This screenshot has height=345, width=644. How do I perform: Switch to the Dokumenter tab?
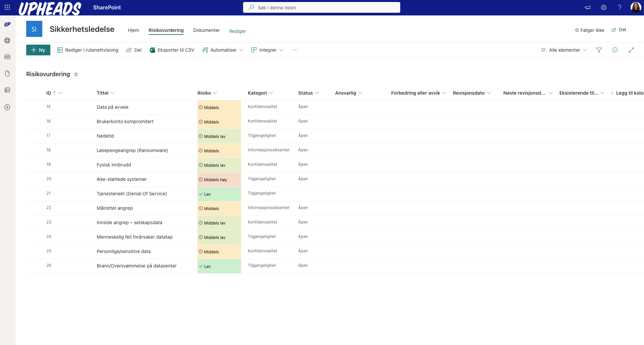(206, 30)
